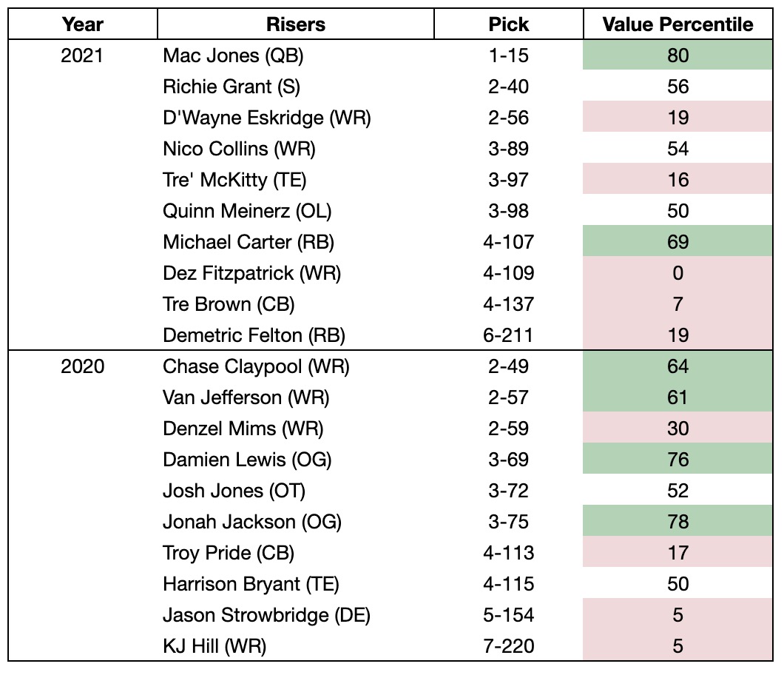Screen dimensions: 784x675
Task: Click pick cell 6-211
Action: 509,335
